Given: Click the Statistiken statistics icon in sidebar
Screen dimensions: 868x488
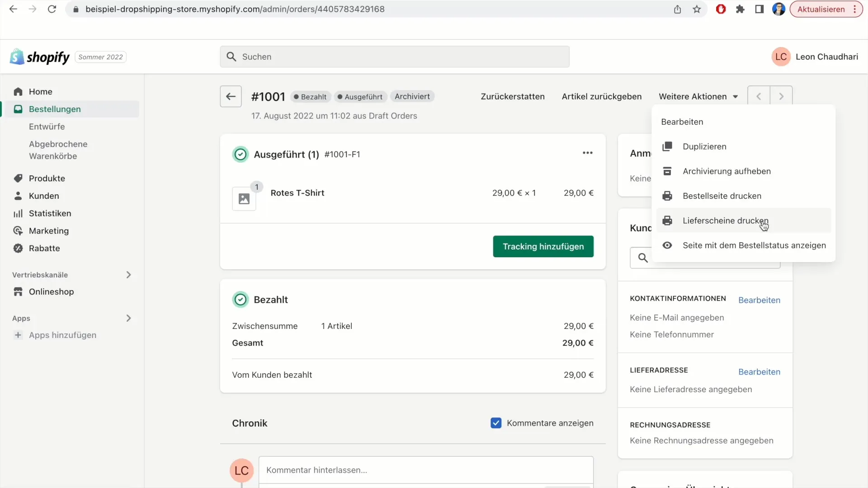Looking at the screenshot, I should [x=18, y=213].
